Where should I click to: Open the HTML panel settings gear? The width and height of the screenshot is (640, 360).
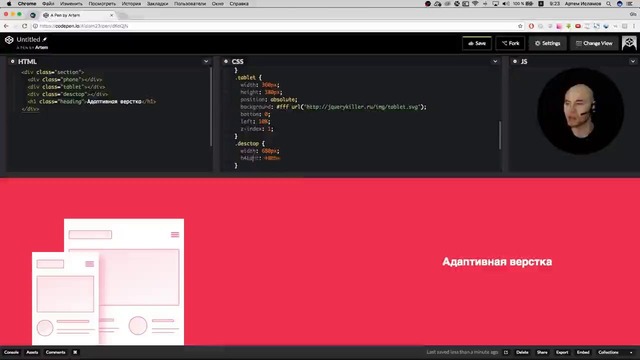coord(12,61)
